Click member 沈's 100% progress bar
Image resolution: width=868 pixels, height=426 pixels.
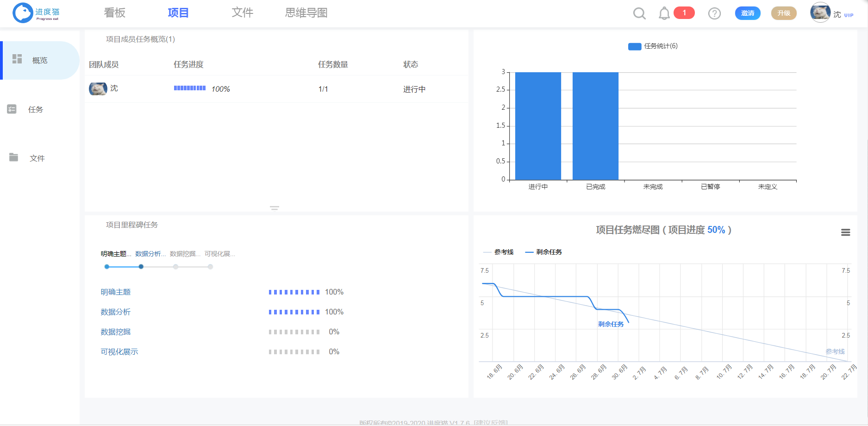pyautogui.click(x=190, y=88)
